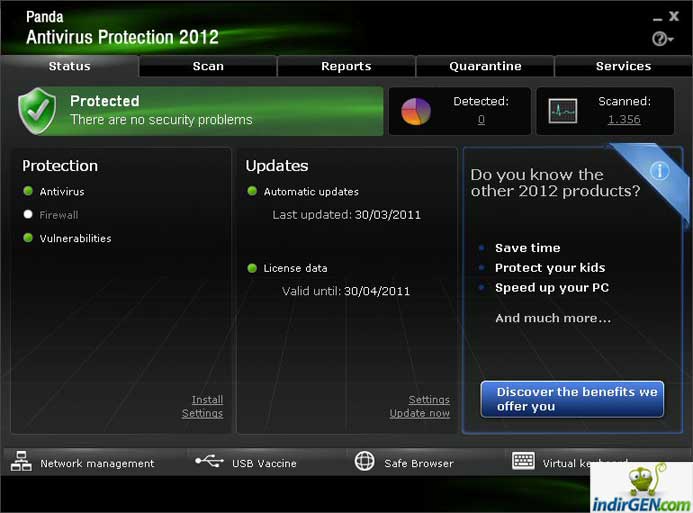693x513 pixels.
Task: Click the Firewall white status indicator
Action: [28, 214]
